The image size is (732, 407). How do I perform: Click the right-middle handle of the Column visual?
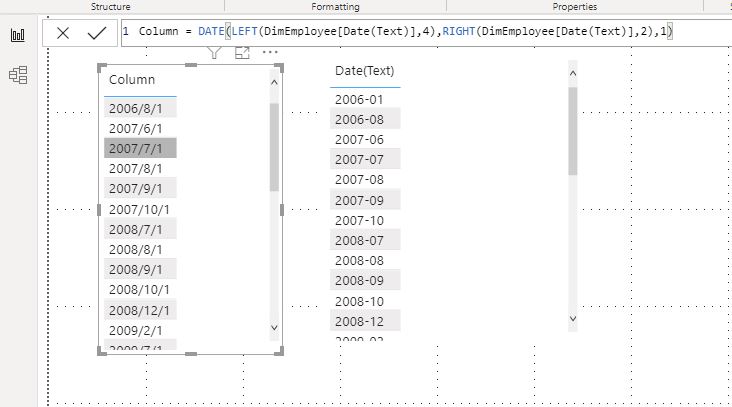pos(282,210)
